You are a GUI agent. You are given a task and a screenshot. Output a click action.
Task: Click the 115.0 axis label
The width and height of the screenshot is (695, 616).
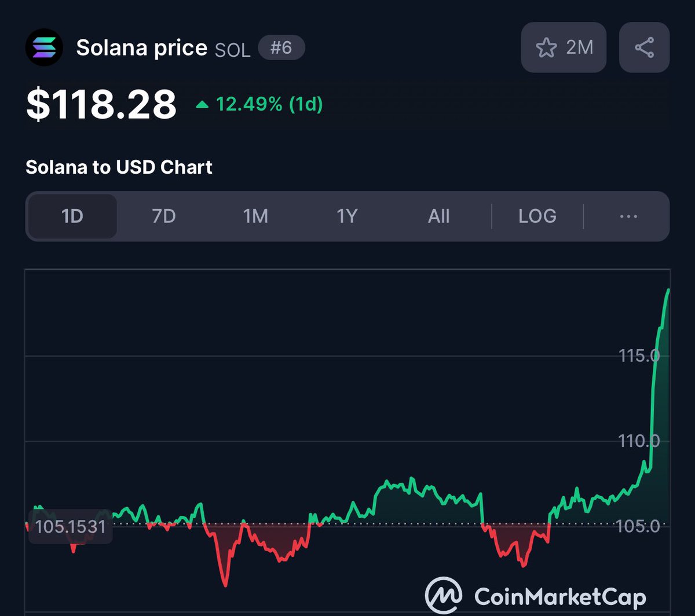tap(639, 355)
